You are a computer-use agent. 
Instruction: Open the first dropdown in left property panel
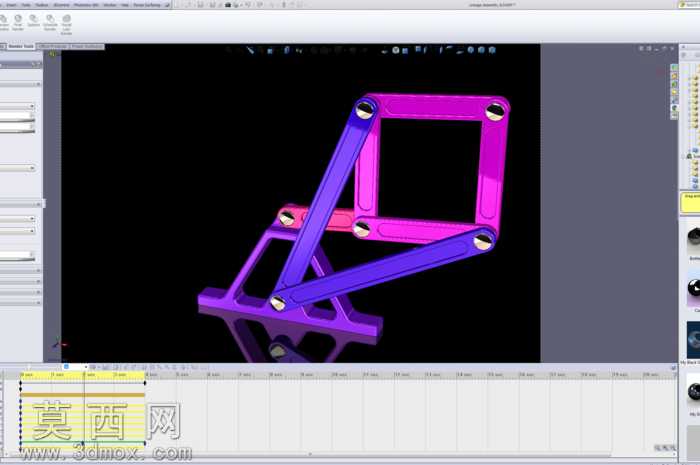pyautogui.click(x=17, y=106)
